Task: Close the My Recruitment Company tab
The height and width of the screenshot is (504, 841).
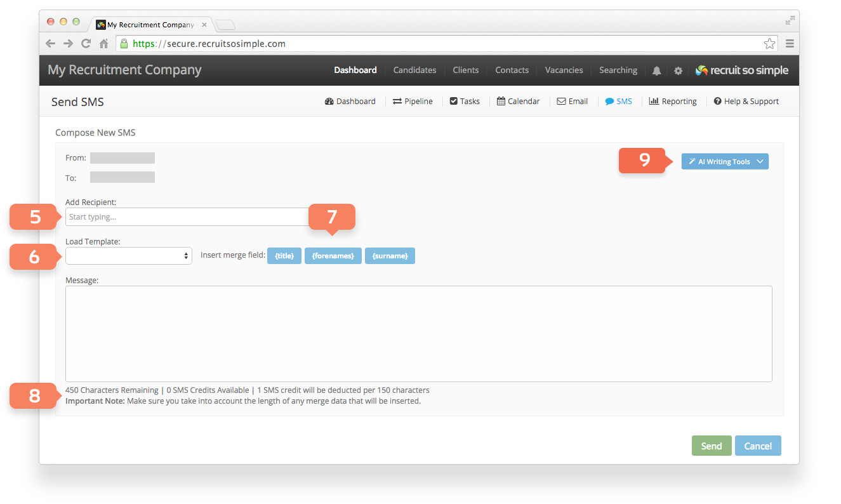Action: coord(204,25)
